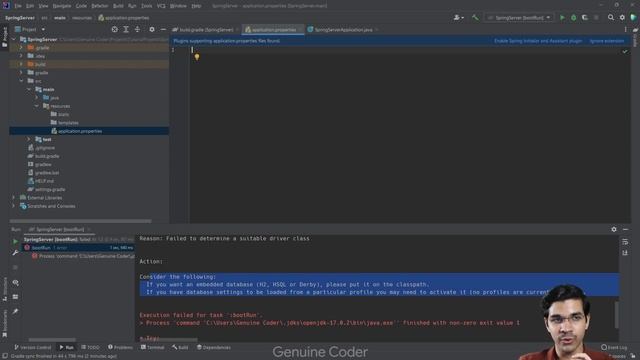
Task: Open the Event Log
Action: [x=614, y=347]
